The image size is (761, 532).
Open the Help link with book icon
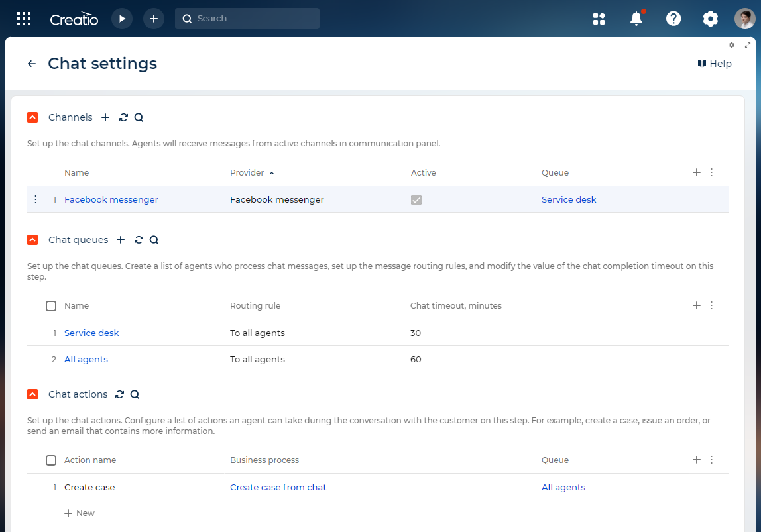pyautogui.click(x=715, y=64)
